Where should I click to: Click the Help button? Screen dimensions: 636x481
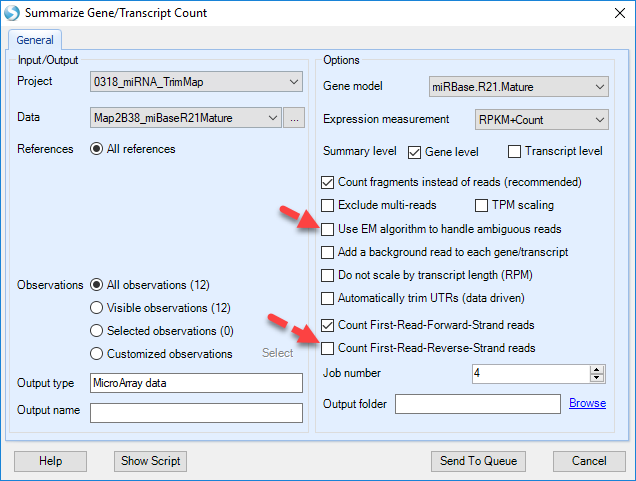pos(50,461)
